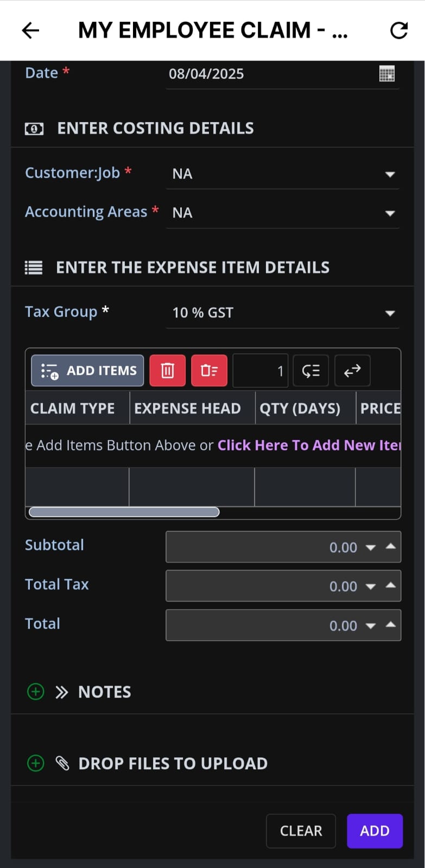This screenshot has width=425, height=868.
Task: Click the red delete row trash icon
Action: point(167,371)
